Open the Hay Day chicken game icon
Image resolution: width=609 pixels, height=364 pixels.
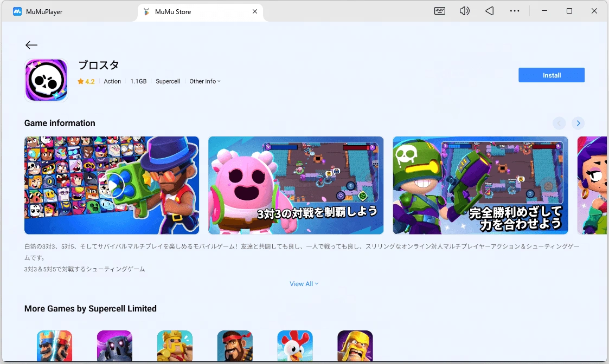[x=295, y=346]
